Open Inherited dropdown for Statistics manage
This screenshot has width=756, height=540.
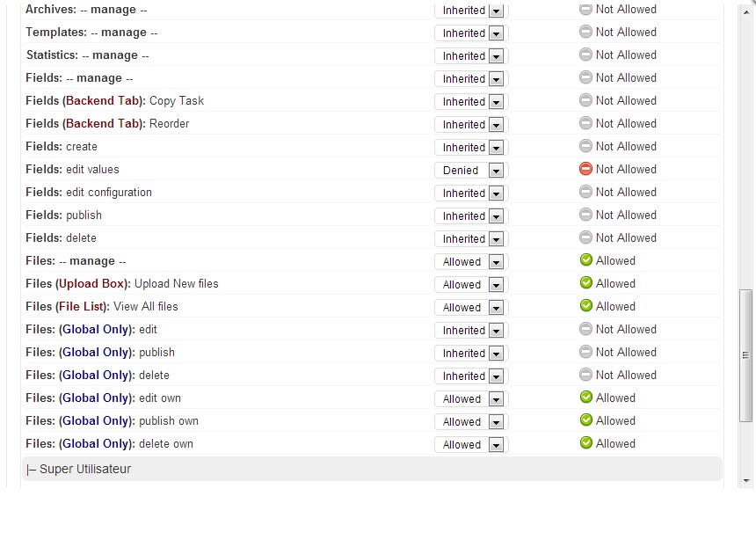(471, 55)
